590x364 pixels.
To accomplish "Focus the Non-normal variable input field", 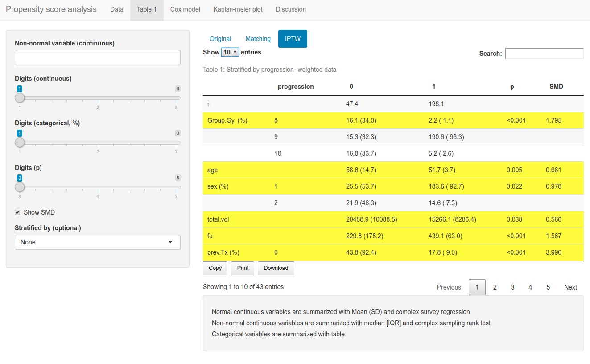I will (x=97, y=58).
